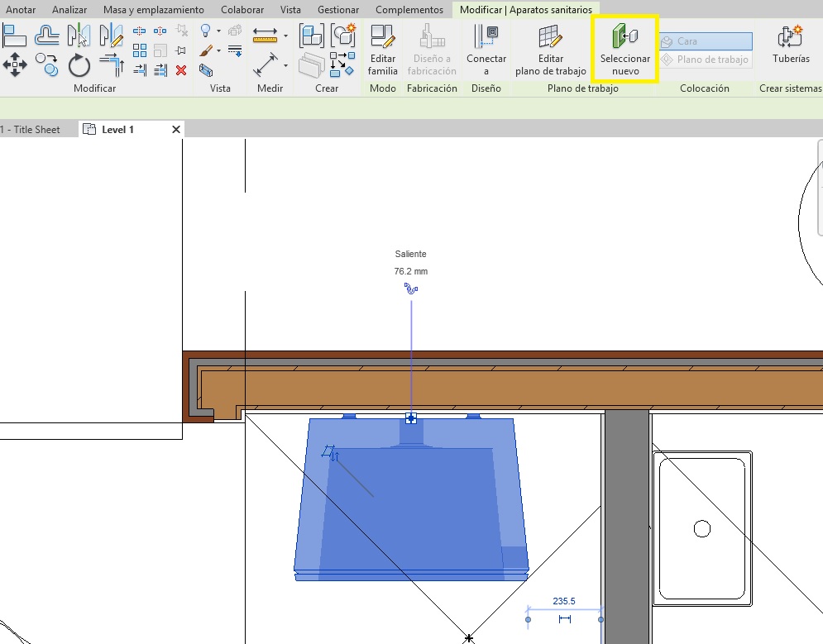Open Editar plano de trabajo tool

click(x=550, y=50)
